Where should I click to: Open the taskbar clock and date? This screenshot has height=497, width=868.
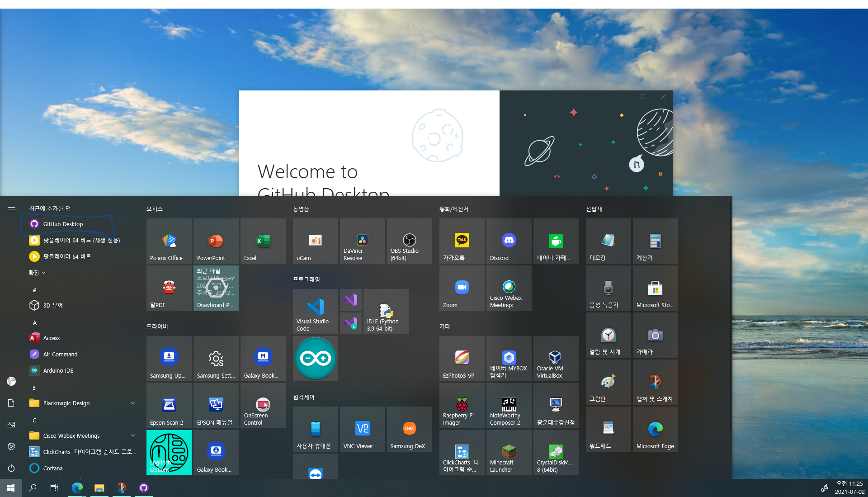(x=849, y=488)
